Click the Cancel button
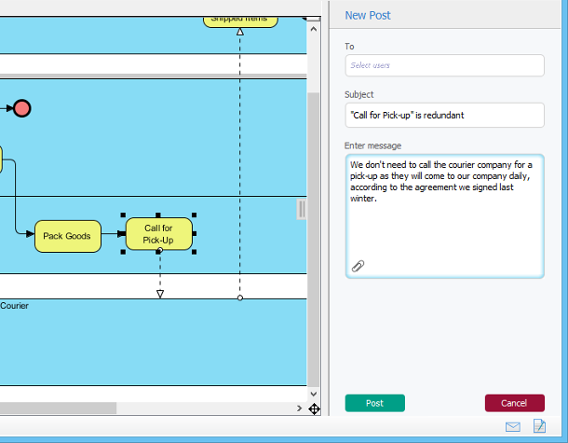 [515, 403]
